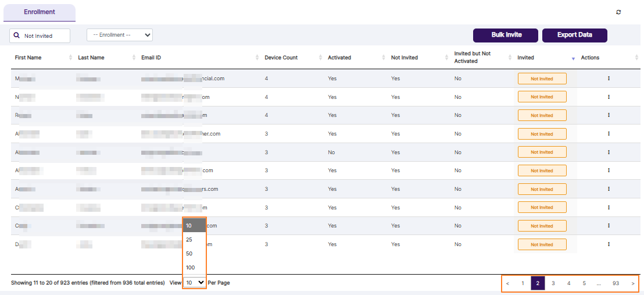The height and width of the screenshot is (295, 644).
Task: Go to page 4 in the pagination
Action: (568, 283)
